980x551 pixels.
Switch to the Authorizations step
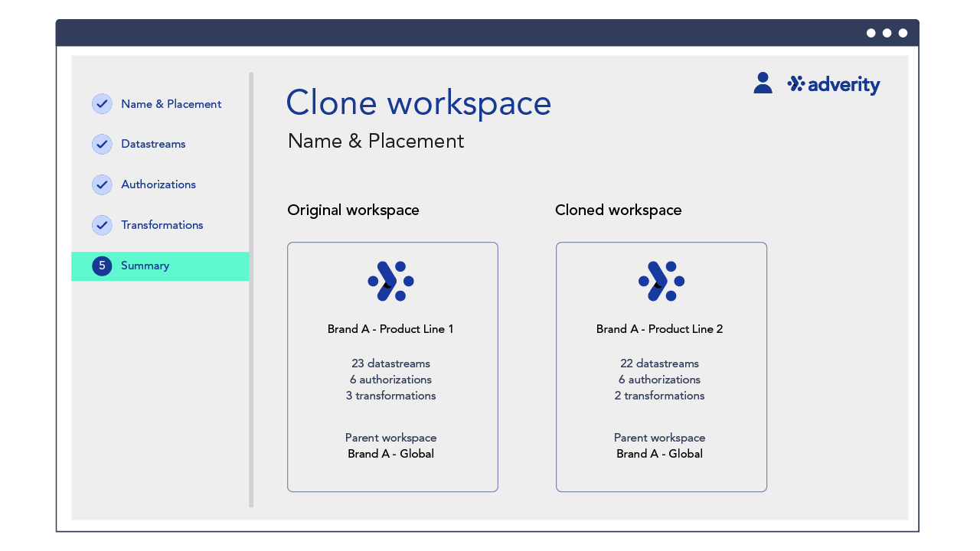pyautogui.click(x=160, y=184)
